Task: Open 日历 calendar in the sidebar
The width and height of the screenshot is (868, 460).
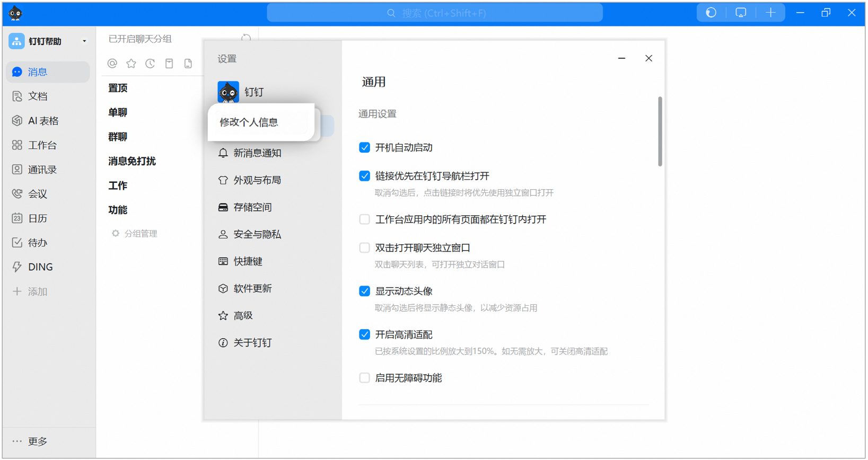Action: (37, 218)
